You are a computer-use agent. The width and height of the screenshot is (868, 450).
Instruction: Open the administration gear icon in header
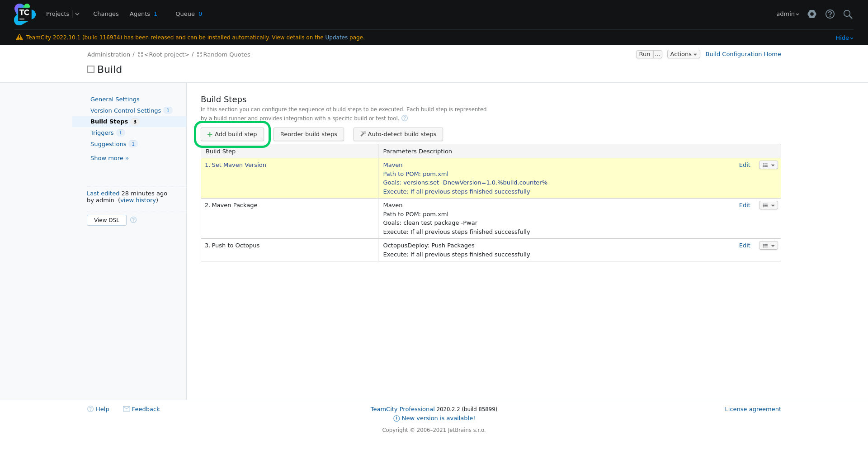click(812, 14)
